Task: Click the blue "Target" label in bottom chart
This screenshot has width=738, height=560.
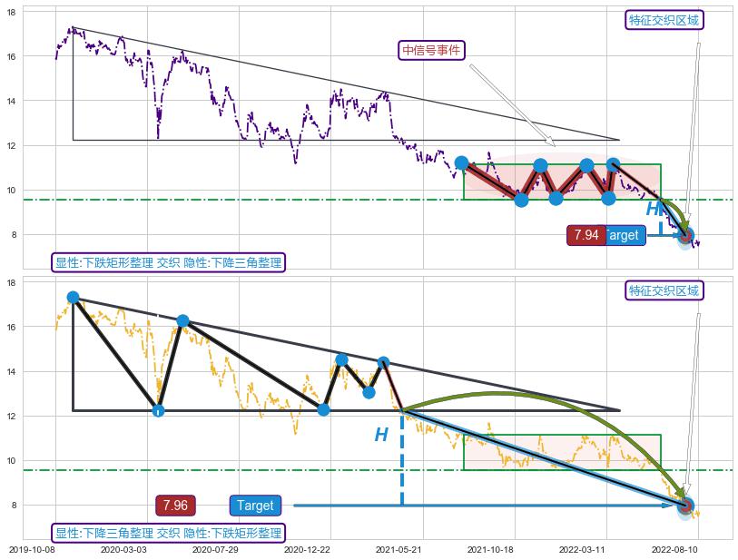Action: click(x=255, y=506)
